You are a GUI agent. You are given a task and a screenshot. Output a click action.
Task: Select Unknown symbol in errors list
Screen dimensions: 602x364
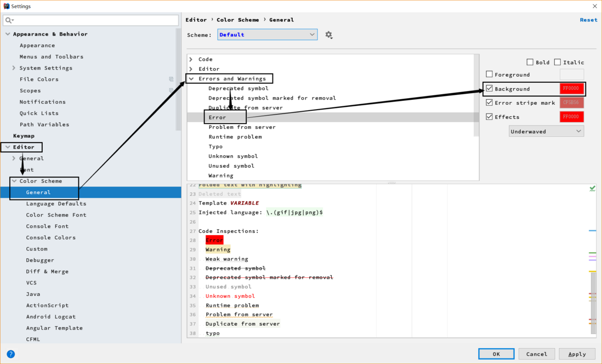point(233,156)
